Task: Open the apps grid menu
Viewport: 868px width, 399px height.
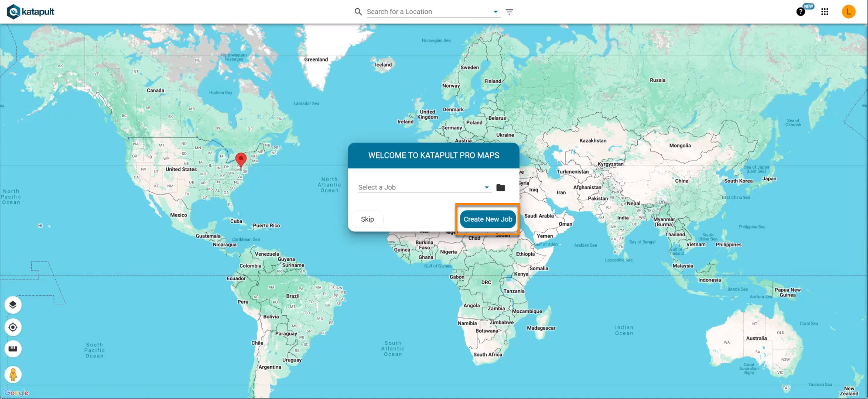Action: [825, 12]
